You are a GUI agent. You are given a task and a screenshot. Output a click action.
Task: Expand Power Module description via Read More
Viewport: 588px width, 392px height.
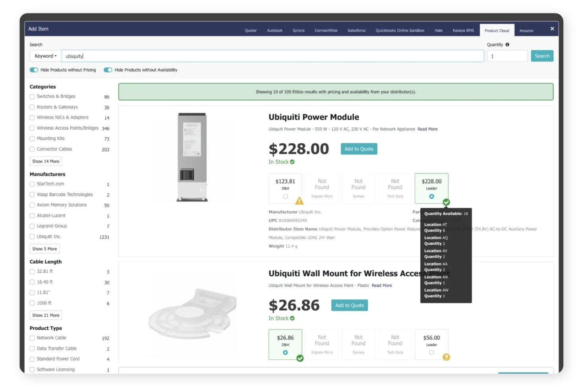[x=427, y=129]
